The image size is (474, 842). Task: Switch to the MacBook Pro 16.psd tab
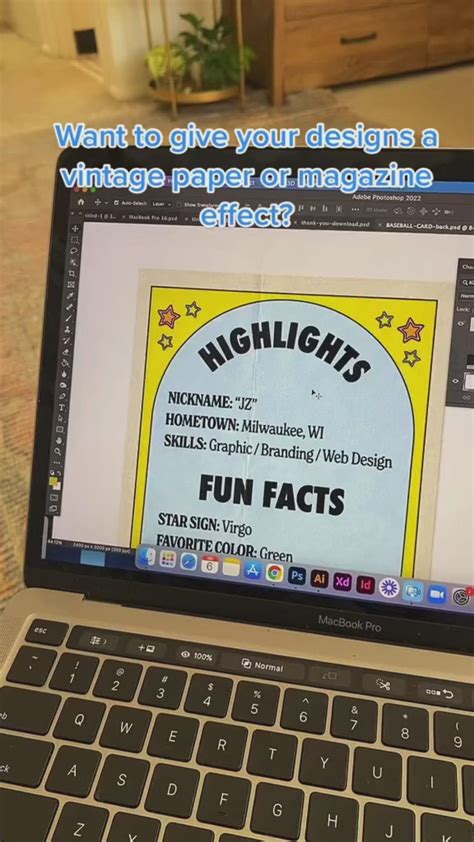click(x=152, y=217)
